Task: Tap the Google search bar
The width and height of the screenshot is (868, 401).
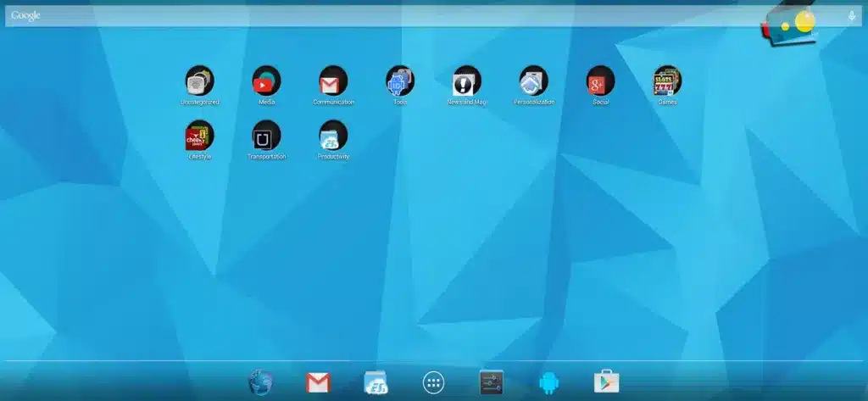Action: [x=381, y=15]
